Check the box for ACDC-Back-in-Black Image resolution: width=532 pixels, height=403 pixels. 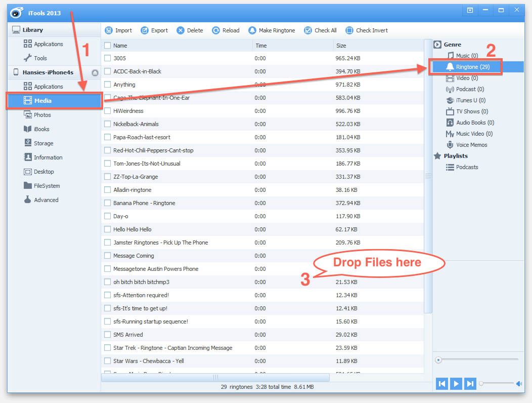click(x=108, y=71)
